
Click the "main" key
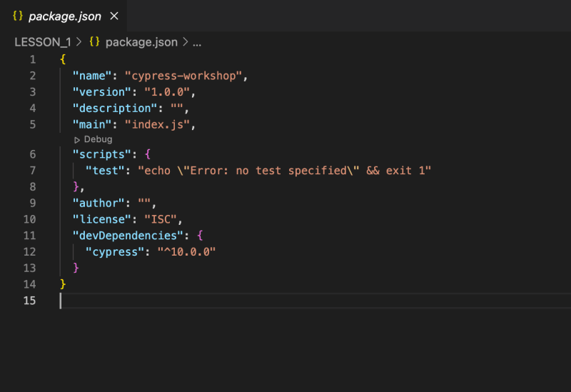click(x=92, y=124)
